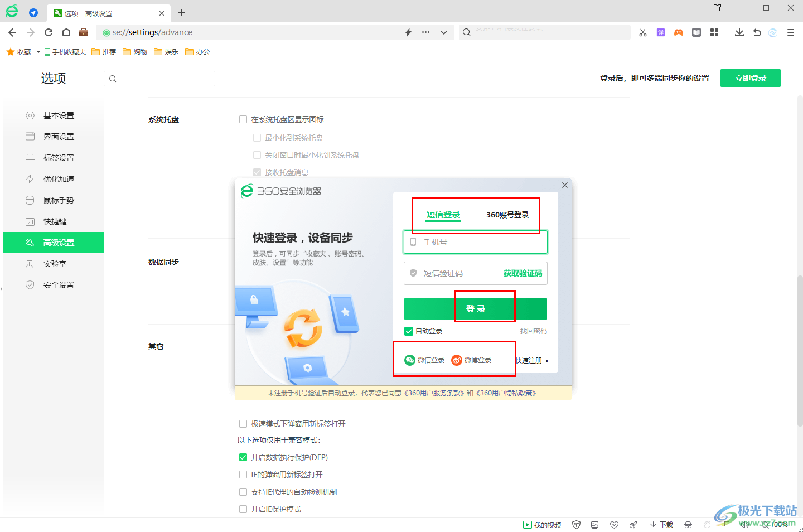
Task: Click the forward navigation arrow
Action: click(31, 32)
